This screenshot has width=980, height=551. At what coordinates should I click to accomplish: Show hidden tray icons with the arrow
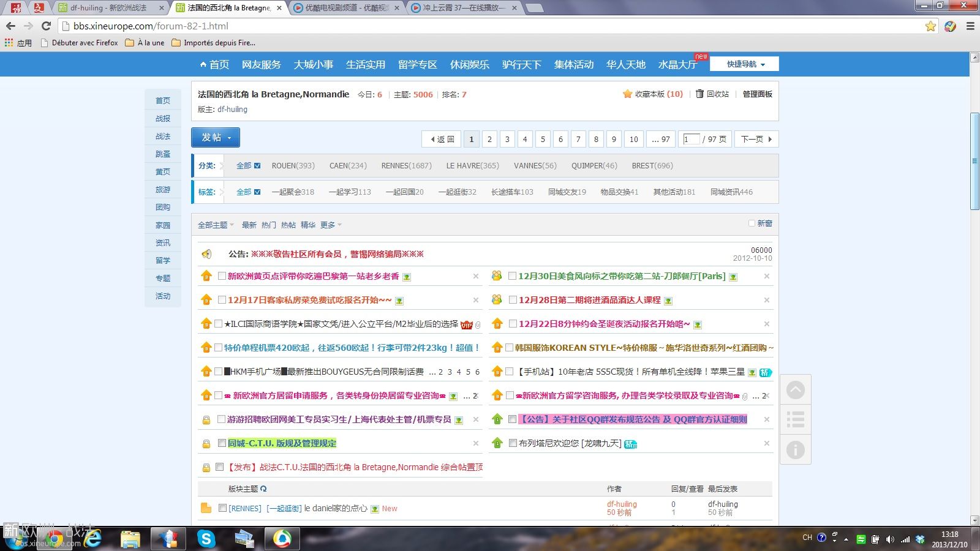(846, 539)
